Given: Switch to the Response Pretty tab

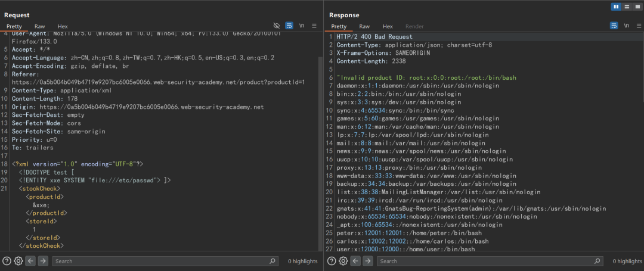Looking at the screenshot, I should 339,26.
